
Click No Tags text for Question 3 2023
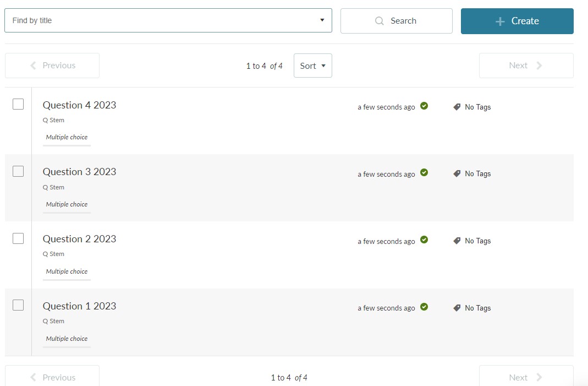pyautogui.click(x=478, y=173)
